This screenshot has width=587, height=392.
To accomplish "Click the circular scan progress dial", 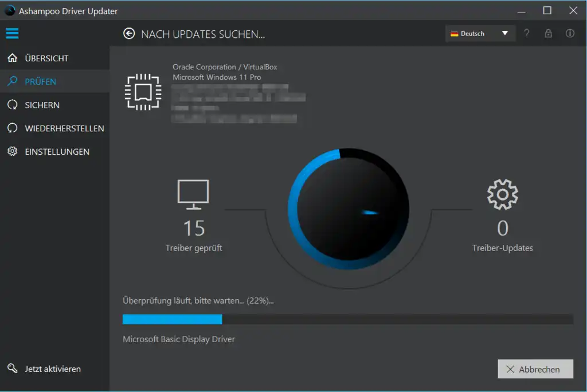I will (348, 209).
